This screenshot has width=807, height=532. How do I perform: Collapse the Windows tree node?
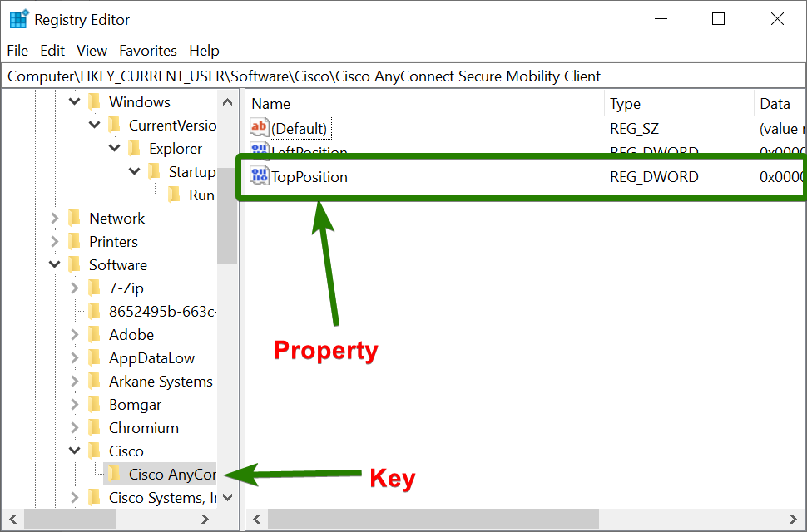coord(75,101)
